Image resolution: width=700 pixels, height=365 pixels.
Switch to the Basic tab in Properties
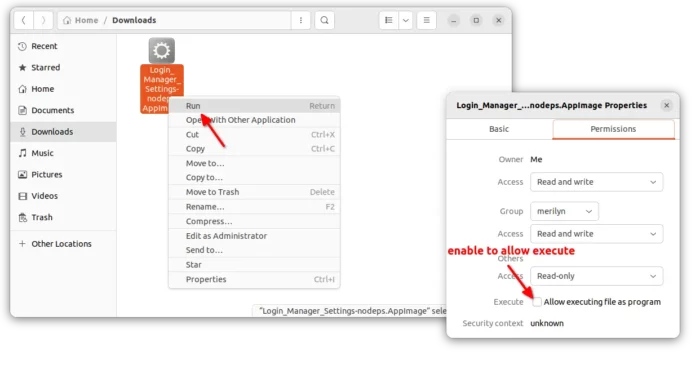tap(499, 129)
